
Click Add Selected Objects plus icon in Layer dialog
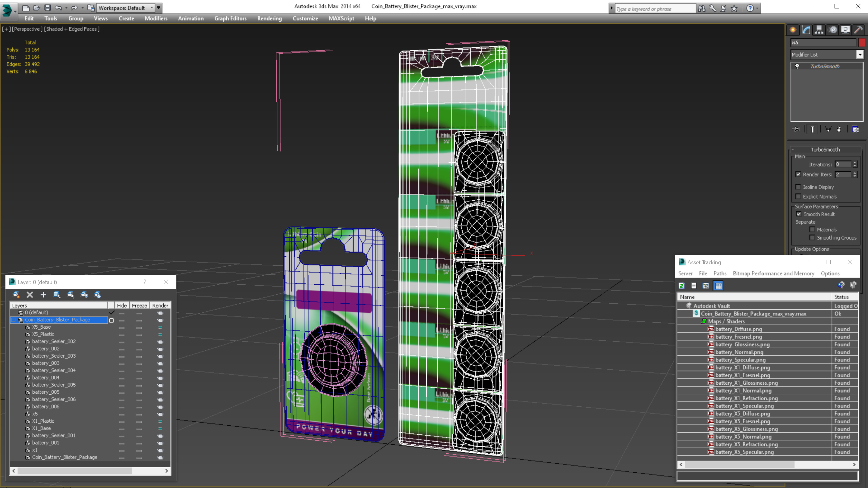pyautogui.click(x=43, y=295)
